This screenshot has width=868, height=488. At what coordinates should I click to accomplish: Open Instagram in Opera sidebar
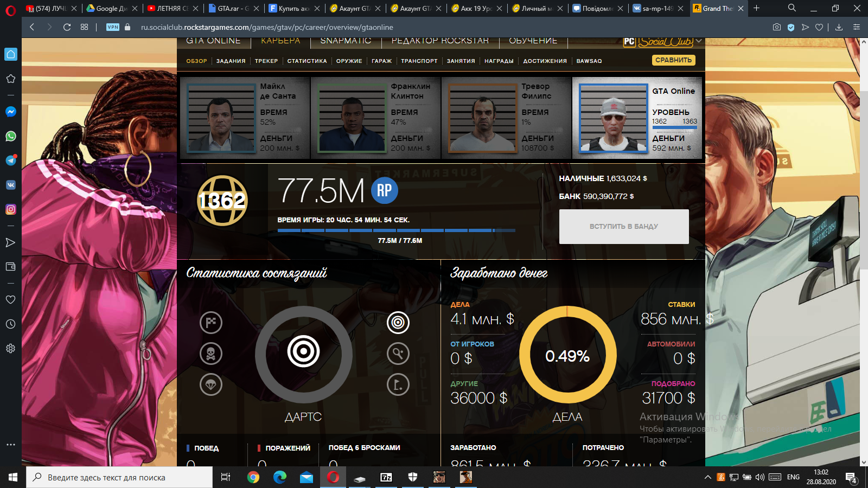(x=11, y=209)
